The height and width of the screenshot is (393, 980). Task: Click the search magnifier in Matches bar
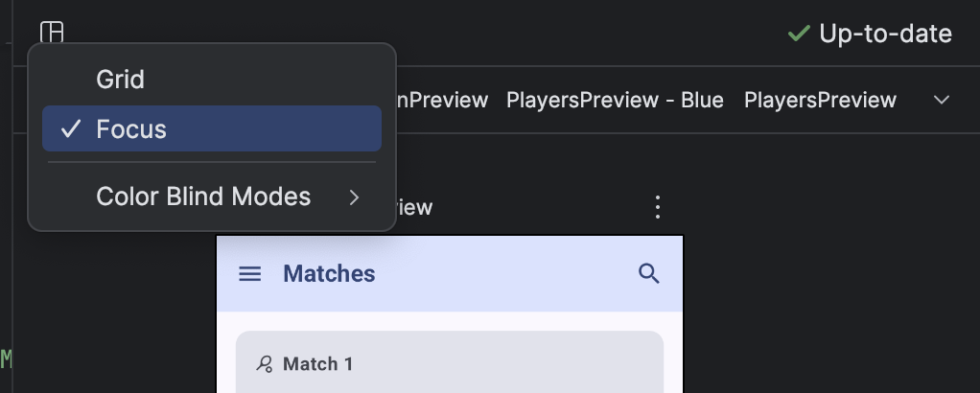click(x=649, y=274)
